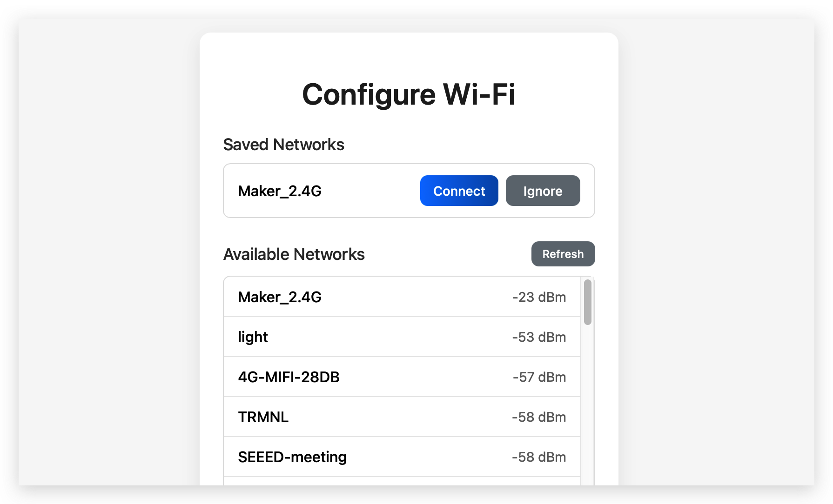Screen dimensions: 833x504
Task: Click the saved Maker_2.4G network name
Action: (280, 191)
